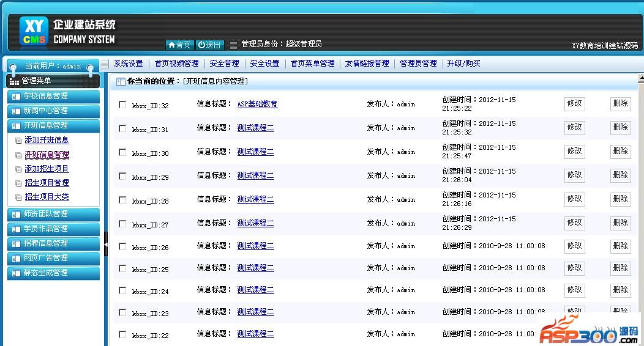Click the sidebar collapse arrow handle
Viewport: 644px width, 346px height.
pyautogui.click(x=105, y=244)
